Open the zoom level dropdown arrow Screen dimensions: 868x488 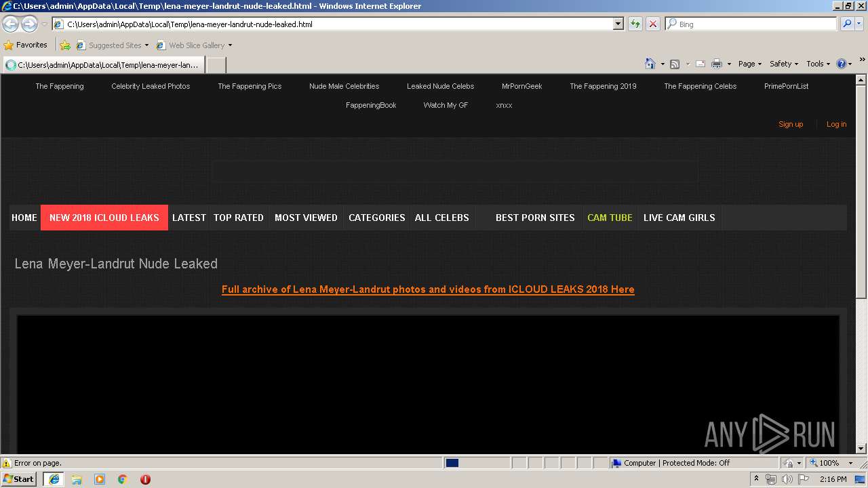point(850,463)
